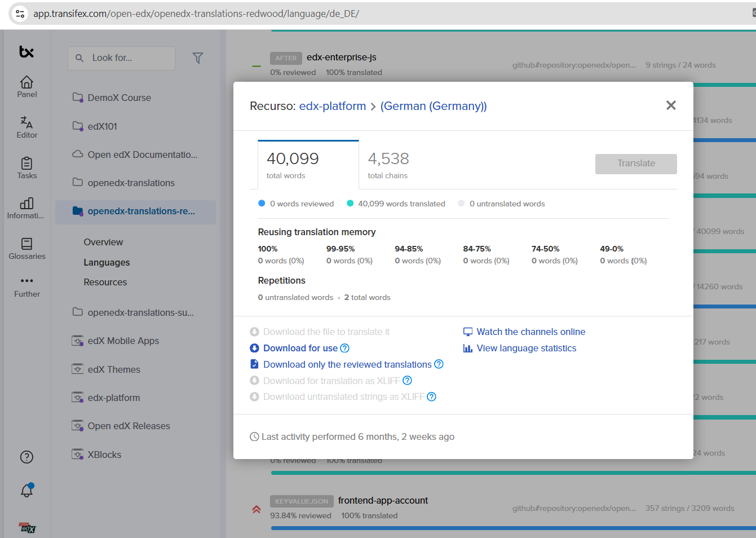
Task: Open the notifications bell
Action: point(26,491)
